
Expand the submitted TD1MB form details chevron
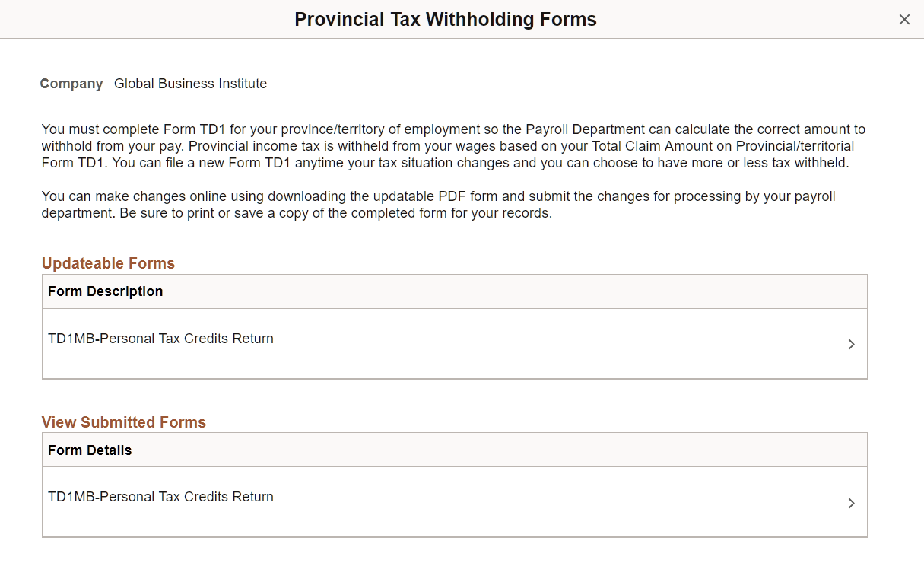(851, 503)
